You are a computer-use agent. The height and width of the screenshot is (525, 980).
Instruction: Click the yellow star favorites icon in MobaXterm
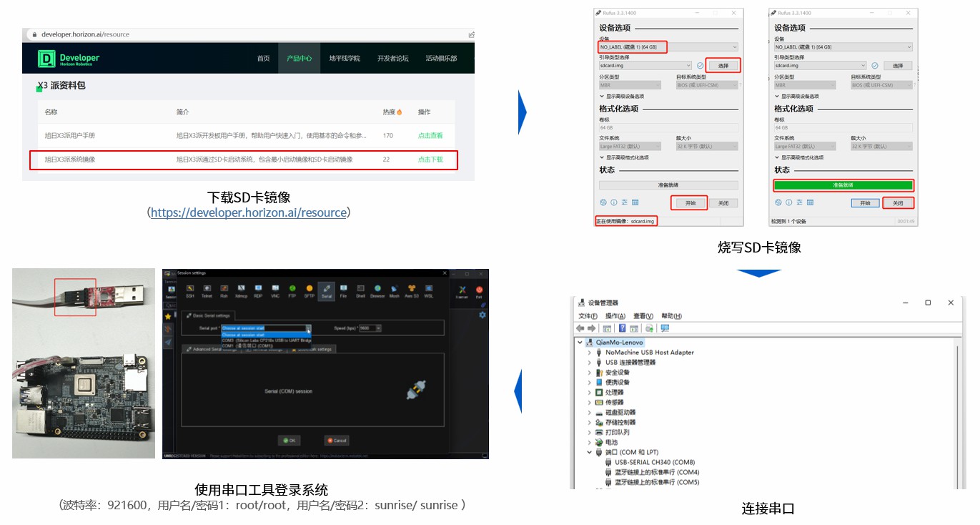coord(167,315)
